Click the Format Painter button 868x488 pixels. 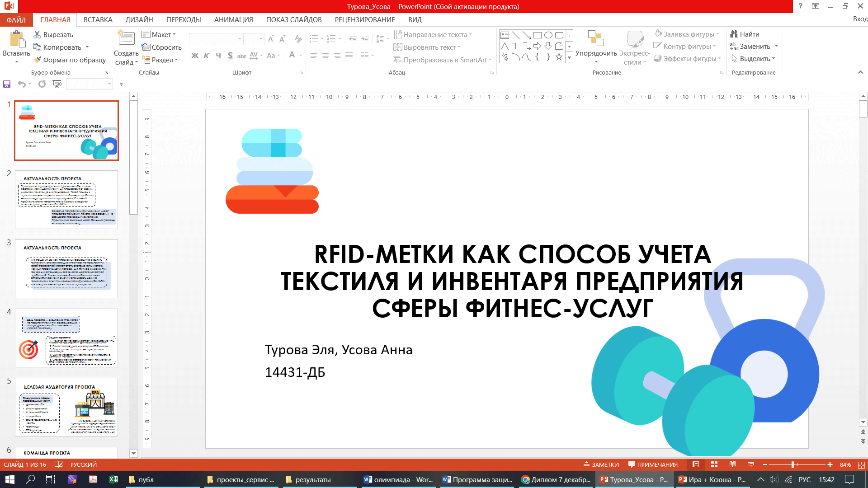tap(70, 60)
